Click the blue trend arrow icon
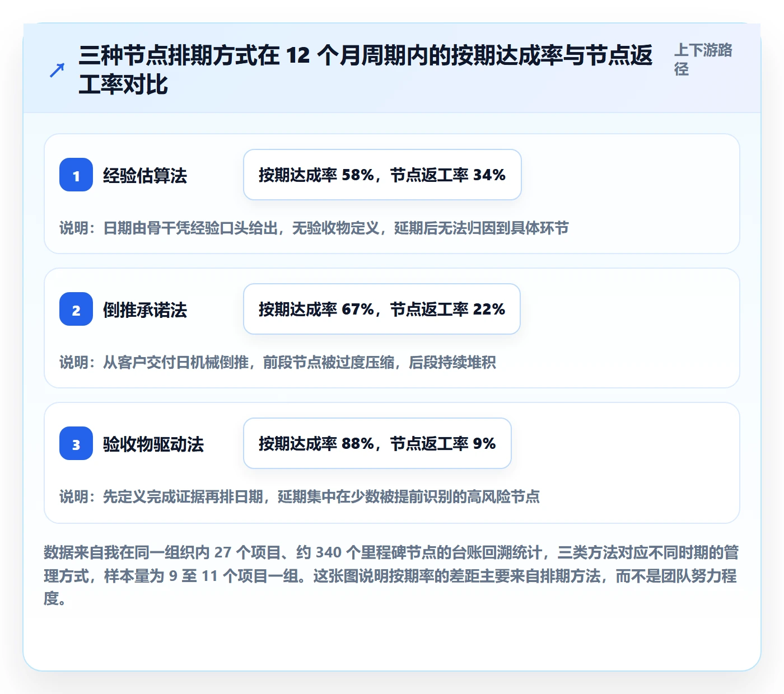Image resolution: width=784 pixels, height=694 pixels. 57,70
